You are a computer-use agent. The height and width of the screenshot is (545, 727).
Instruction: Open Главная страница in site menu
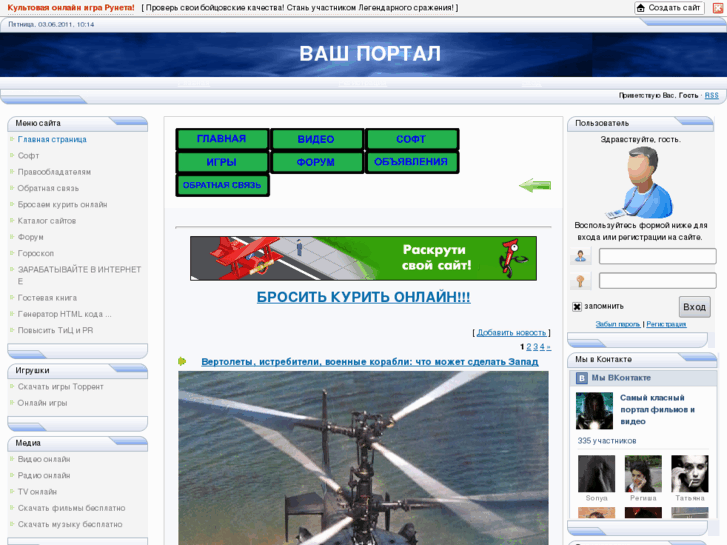tap(52, 139)
